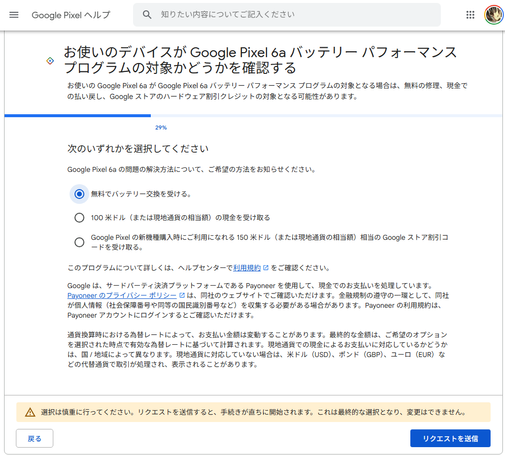Open the hamburger main menu
The height and width of the screenshot is (456, 505).
[x=14, y=15]
